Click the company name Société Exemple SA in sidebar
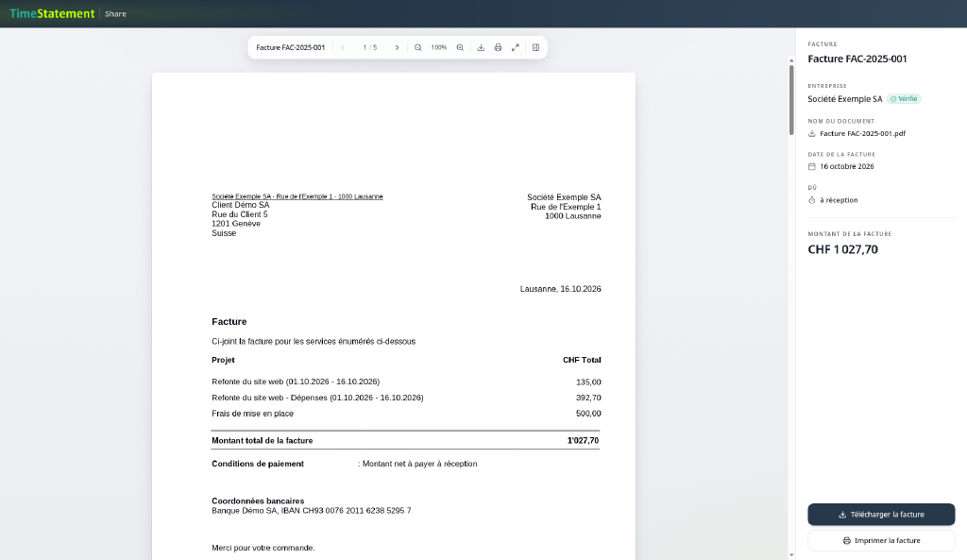The height and width of the screenshot is (560, 967). pos(845,98)
